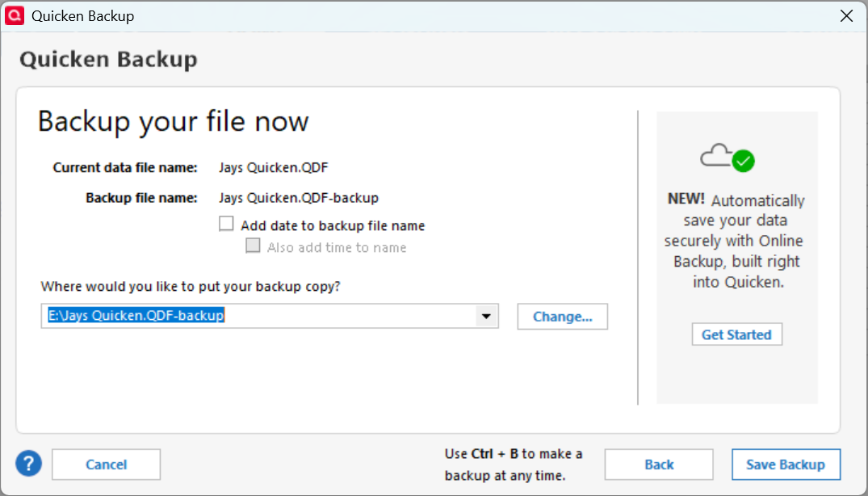The width and height of the screenshot is (868, 496).
Task: Click the NEW! Online Backup promo text
Action: click(736, 241)
